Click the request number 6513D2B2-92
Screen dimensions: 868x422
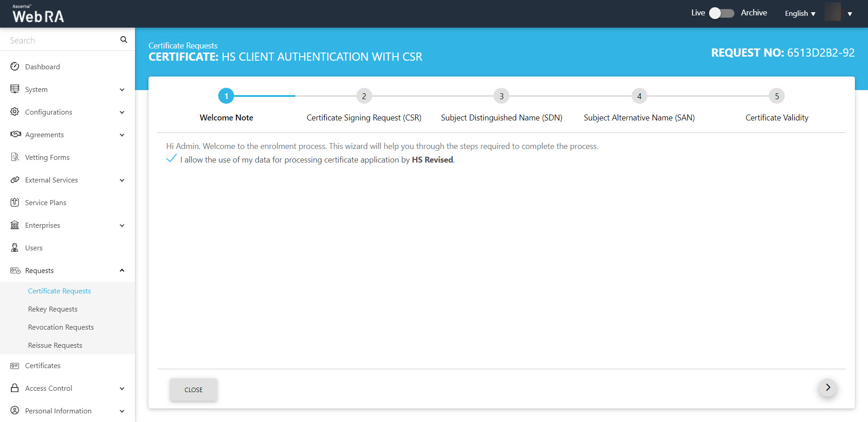(x=820, y=53)
